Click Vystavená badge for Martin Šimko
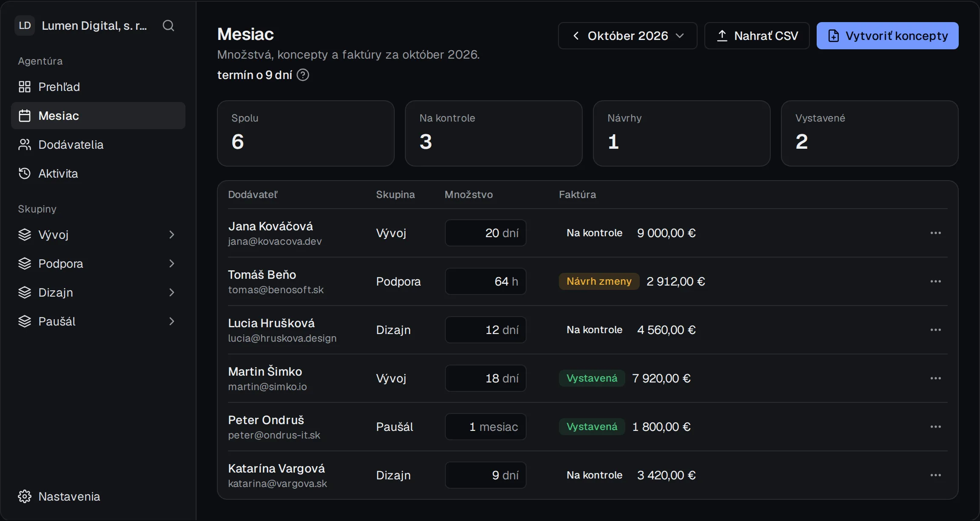Screen dimensions: 980x521 coord(592,378)
